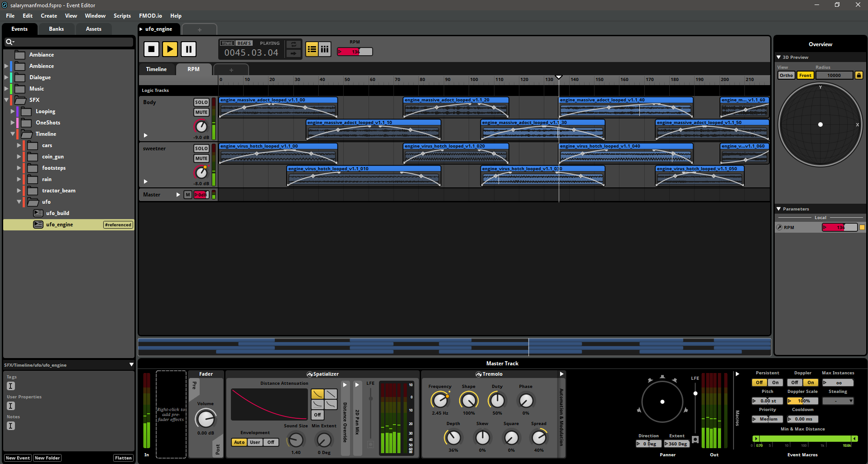Viewport: 868px width, 464px height.
Task: Click the add tags icon under Tags
Action: pyautogui.click(x=11, y=386)
